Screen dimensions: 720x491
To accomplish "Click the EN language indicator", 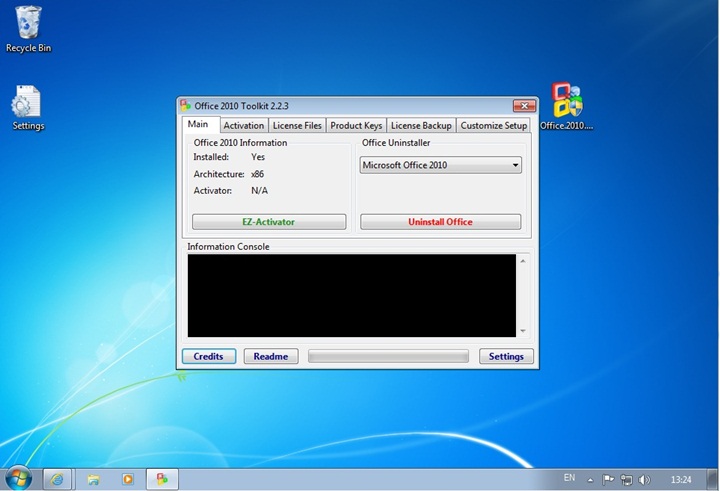I will coord(569,478).
